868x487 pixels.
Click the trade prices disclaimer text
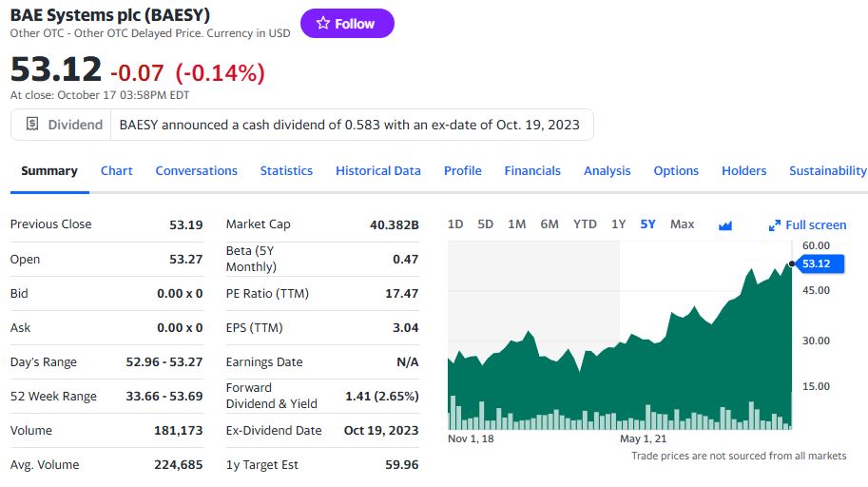[739, 456]
